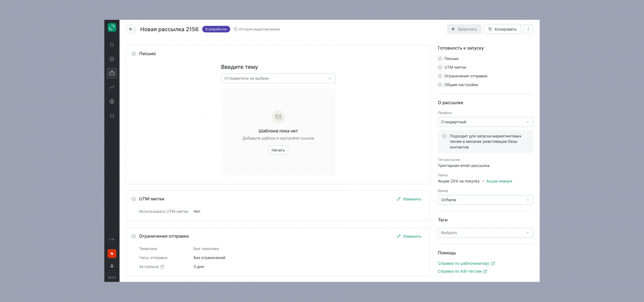The height and width of the screenshot is (302, 644).
Task: Click Начать to add a template
Action: [x=278, y=150]
